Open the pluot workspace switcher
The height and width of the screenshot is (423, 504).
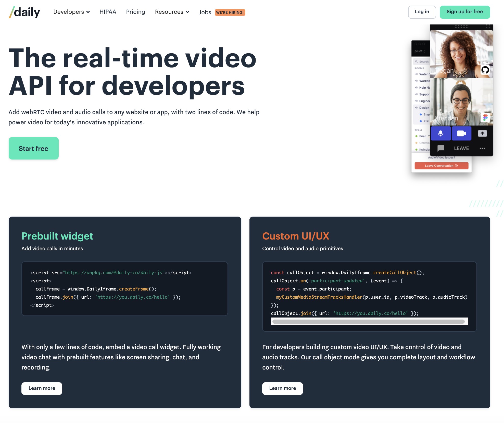420,51
